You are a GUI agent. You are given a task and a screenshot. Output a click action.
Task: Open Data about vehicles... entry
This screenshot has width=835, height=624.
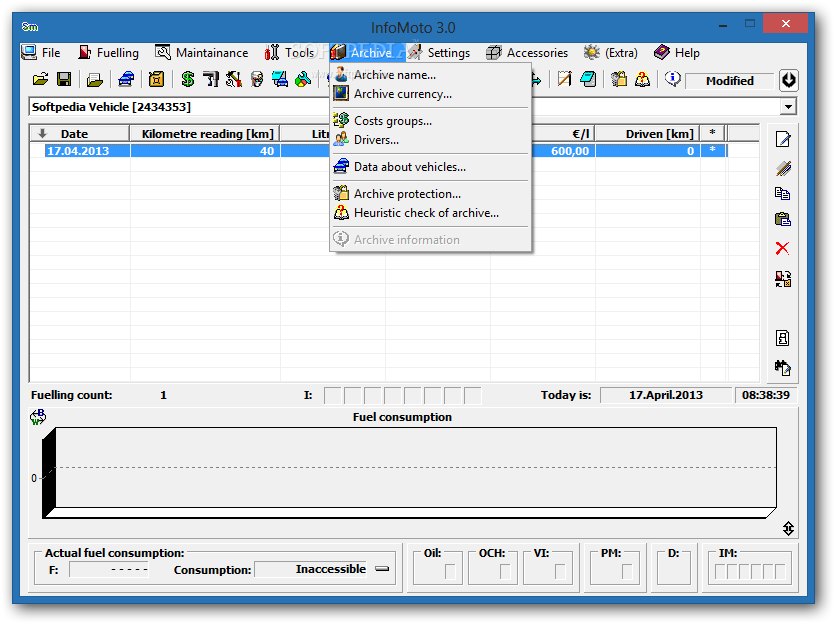click(x=430, y=167)
